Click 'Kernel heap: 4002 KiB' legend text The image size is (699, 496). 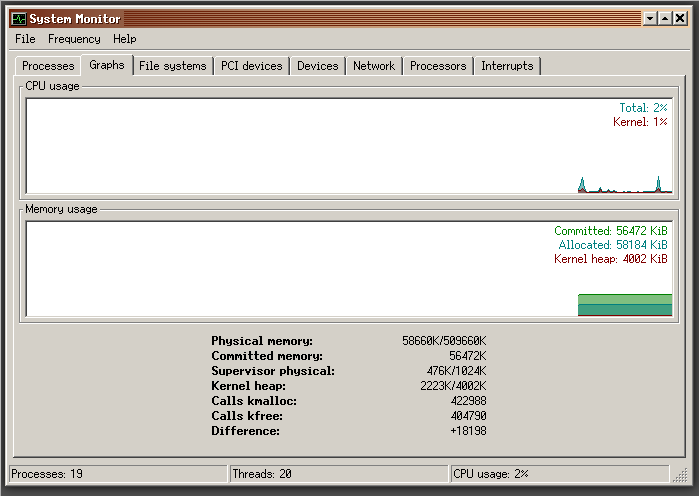pyautogui.click(x=611, y=259)
